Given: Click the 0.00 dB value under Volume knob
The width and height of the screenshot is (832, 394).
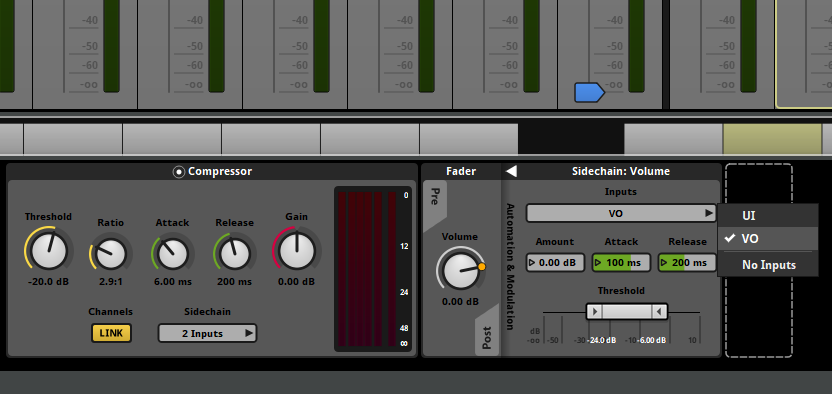Looking at the screenshot, I should (x=460, y=301).
